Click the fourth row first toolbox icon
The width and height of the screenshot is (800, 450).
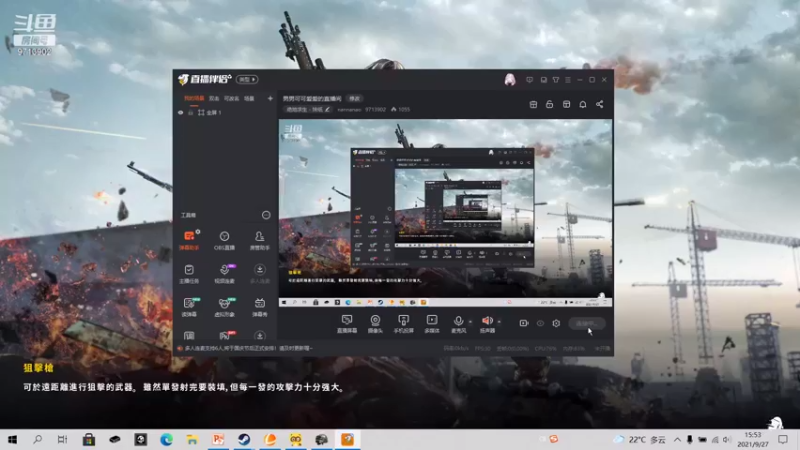pyautogui.click(x=189, y=335)
